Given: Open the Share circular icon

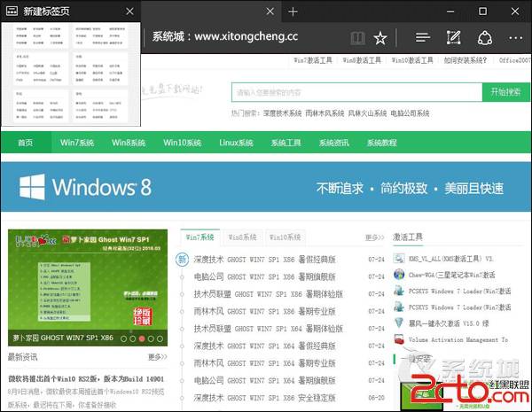Looking at the screenshot, I should 485,37.
